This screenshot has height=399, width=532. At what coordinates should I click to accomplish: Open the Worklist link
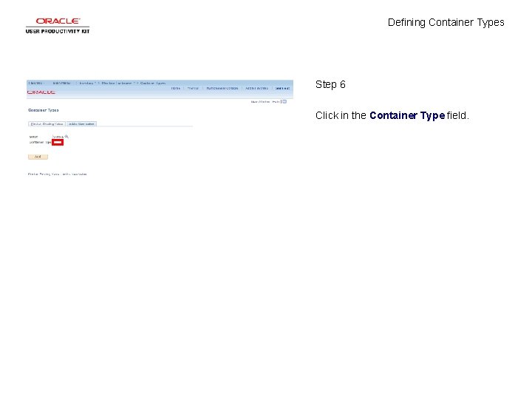[x=193, y=88]
